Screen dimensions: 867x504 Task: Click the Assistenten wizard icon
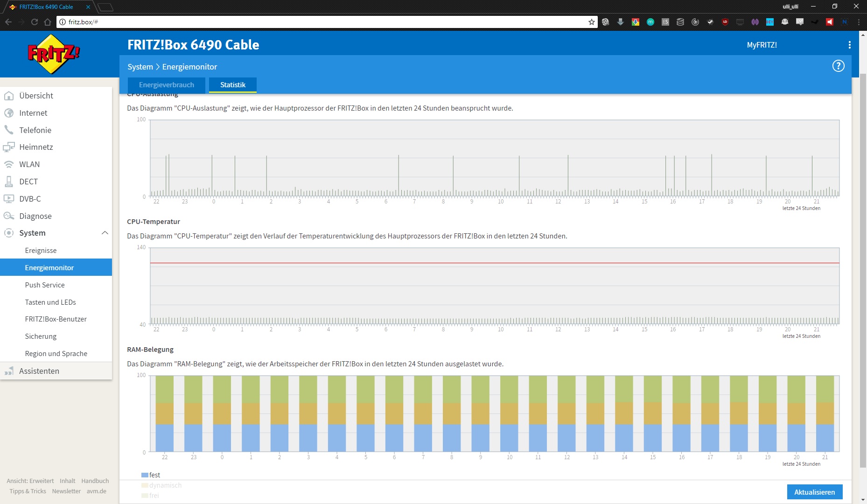[x=9, y=371]
